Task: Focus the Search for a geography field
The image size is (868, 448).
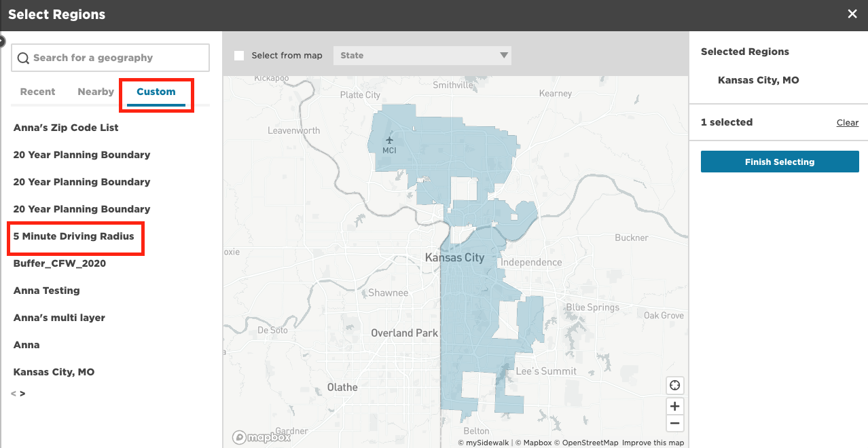Action: [115, 58]
